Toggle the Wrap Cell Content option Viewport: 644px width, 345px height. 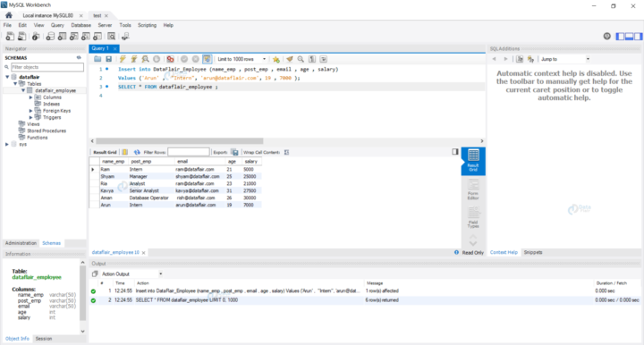pyautogui.click(x=286, y=152)
